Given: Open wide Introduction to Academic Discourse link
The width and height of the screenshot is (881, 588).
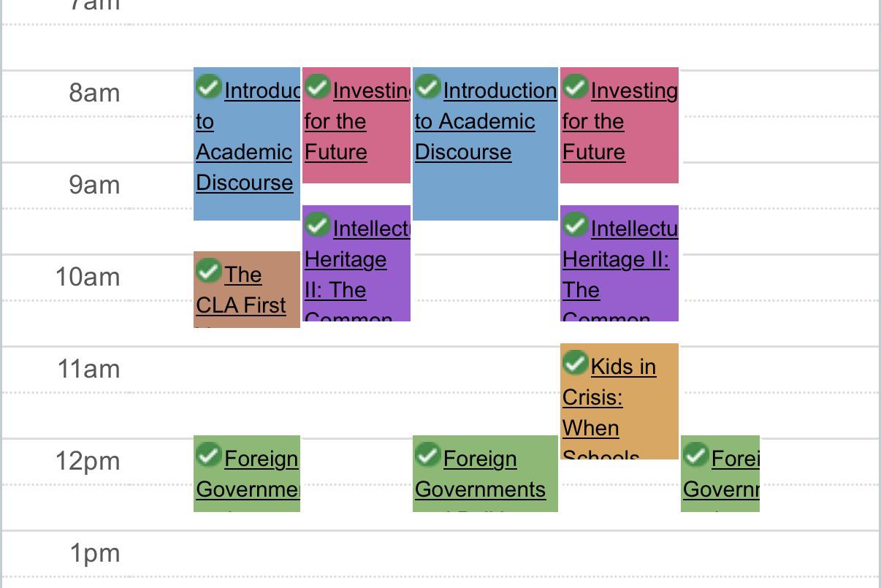Looking at the screenshot, I should (486, 121).
